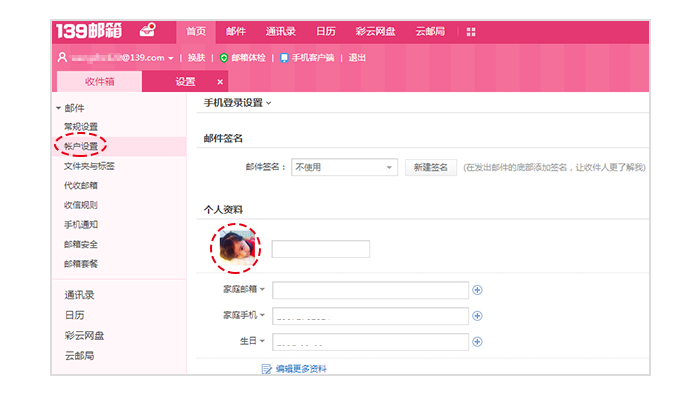Close the 设置 tab

[220, 82]
